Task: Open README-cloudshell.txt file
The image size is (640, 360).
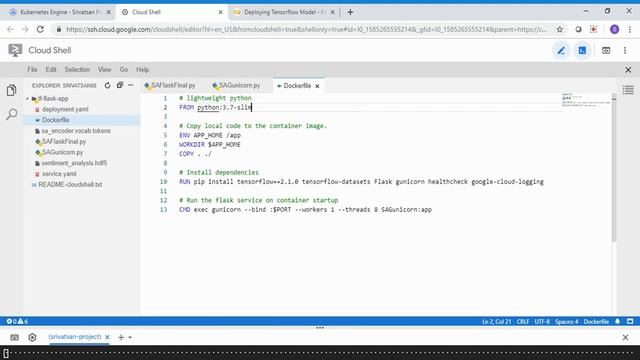Action: pos(70,184)
